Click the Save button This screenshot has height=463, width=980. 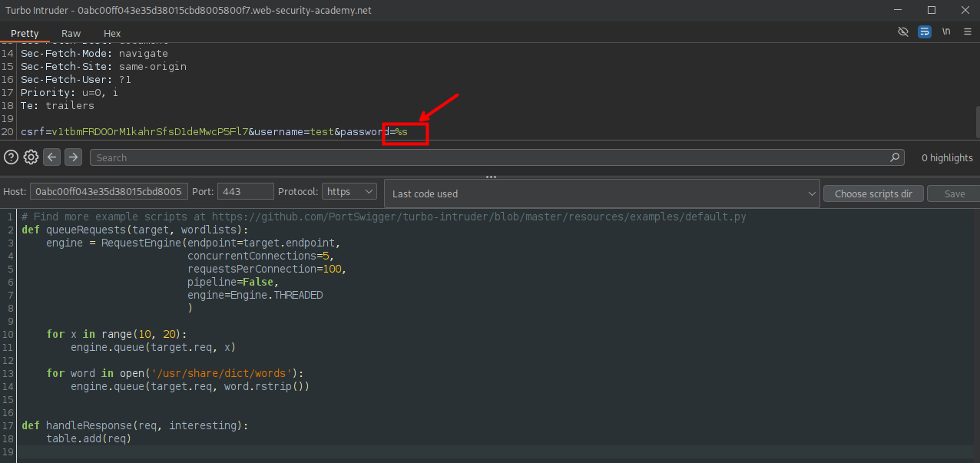(954, 194)
